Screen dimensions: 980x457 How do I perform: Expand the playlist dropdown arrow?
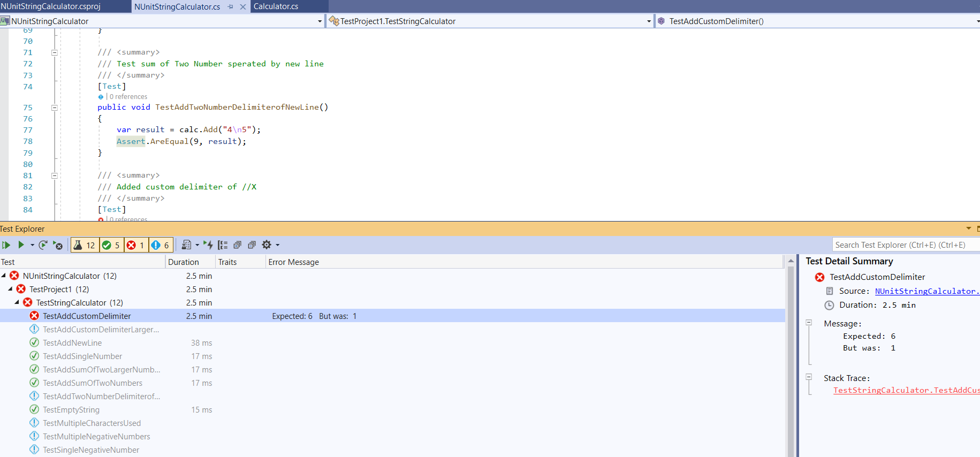pyautogui.click(x=197, y=245)
